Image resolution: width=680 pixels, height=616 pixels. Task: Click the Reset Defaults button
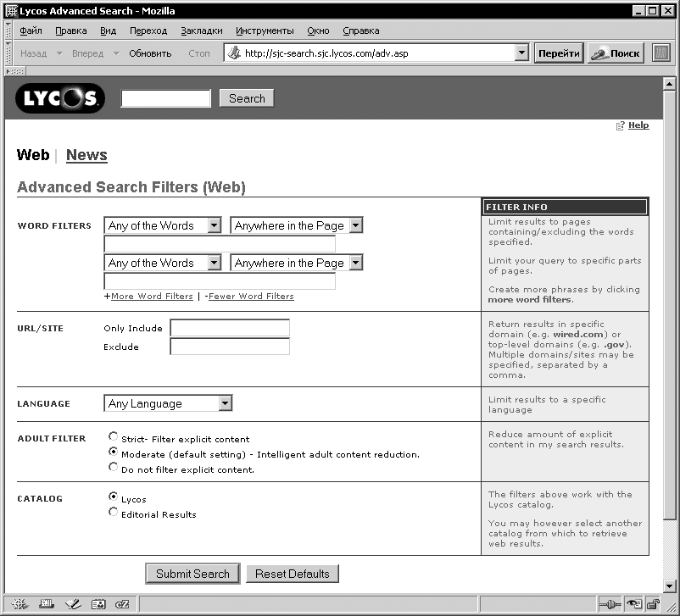[293, 574]
